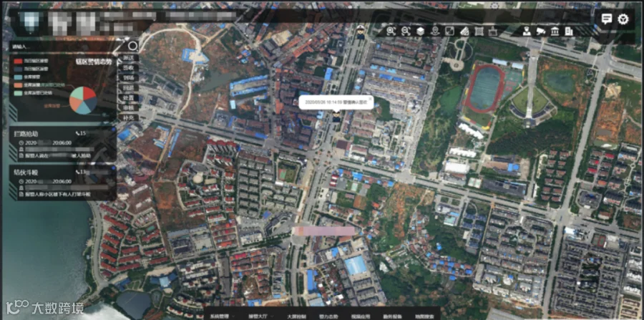Open the 勤务报备 bottom menu item

click(x=392, y=316)
